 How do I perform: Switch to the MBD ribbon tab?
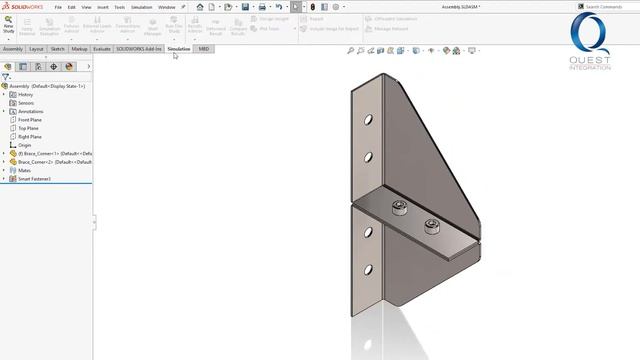(204, 49)
